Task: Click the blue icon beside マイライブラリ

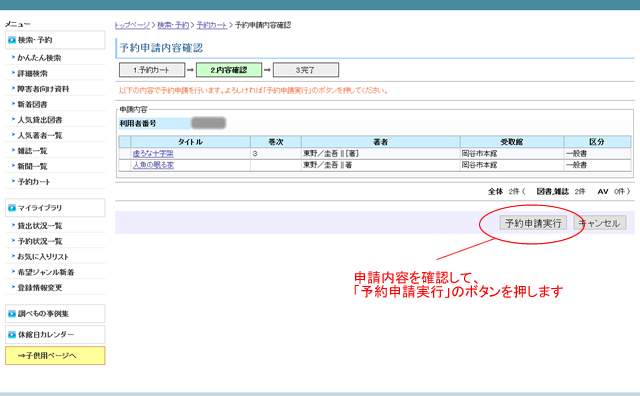Action: [x=12, y=208]
